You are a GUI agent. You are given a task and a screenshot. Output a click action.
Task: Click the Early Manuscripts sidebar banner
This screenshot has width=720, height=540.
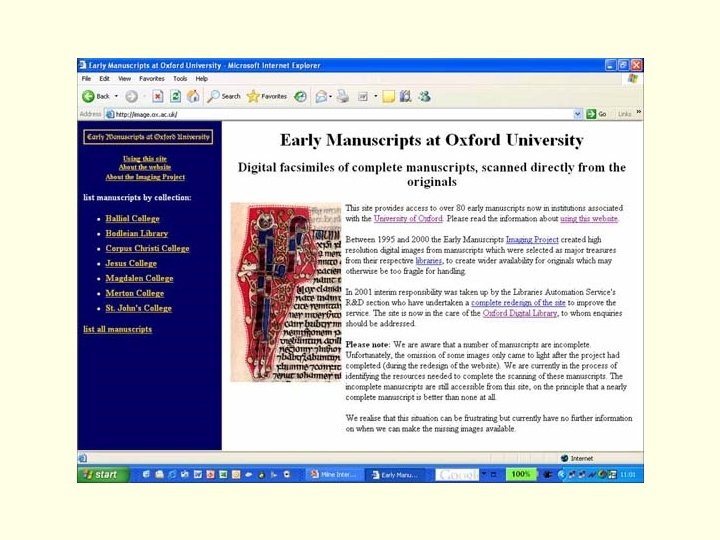coord(148,137)
